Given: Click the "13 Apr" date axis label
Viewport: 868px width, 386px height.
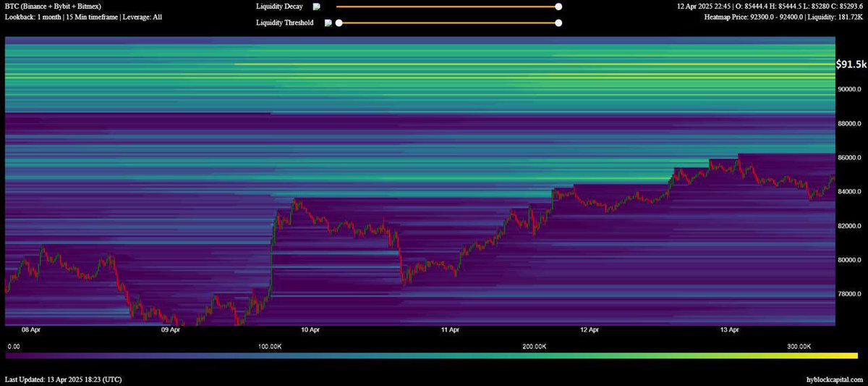Looking at the screenshot, I should 729,330.
